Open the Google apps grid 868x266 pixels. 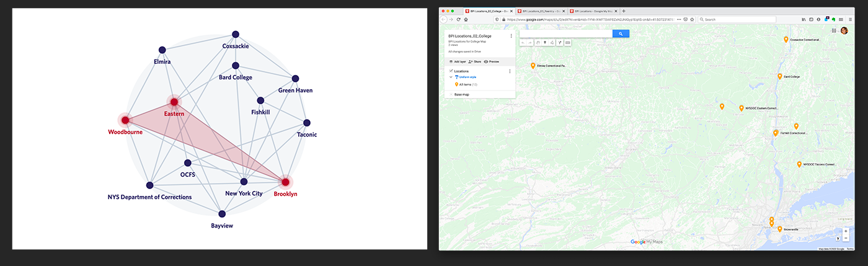[834, 30]
